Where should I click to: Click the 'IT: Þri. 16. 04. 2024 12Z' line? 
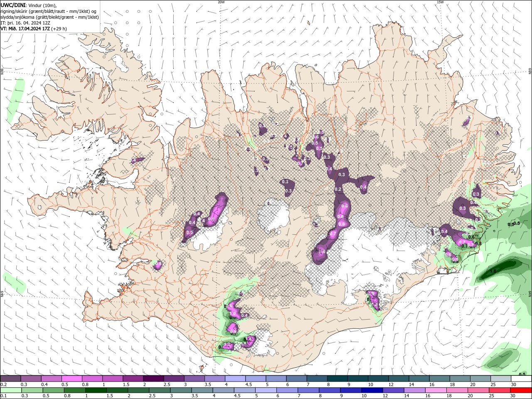coord(25,23)
